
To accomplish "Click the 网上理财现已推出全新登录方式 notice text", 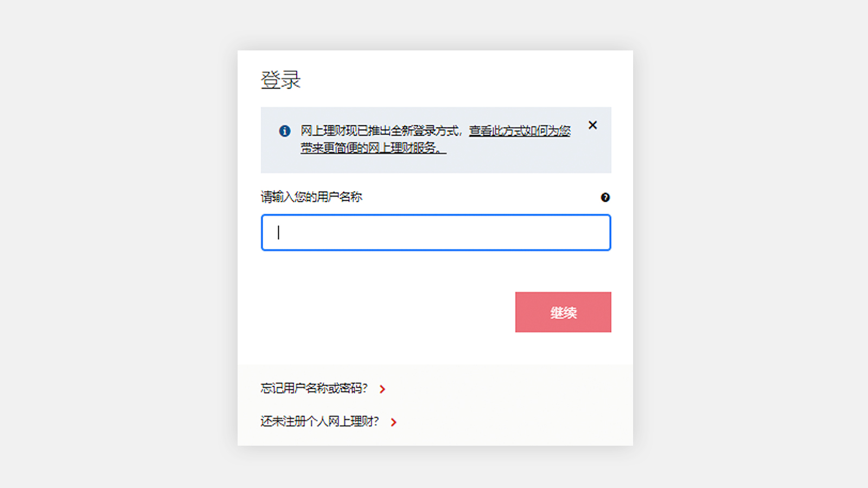I will (x=380, y=131).
